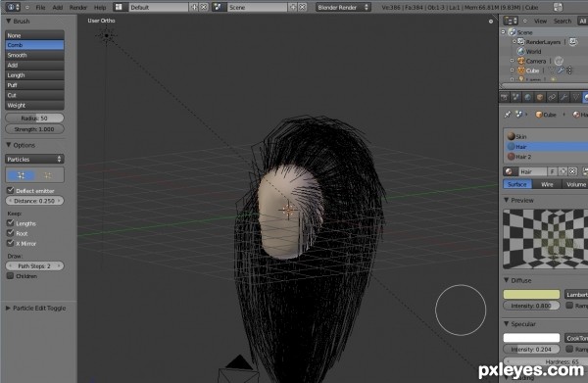Click the RenderLayers icon at row end in outliner

tap(573, 42)
